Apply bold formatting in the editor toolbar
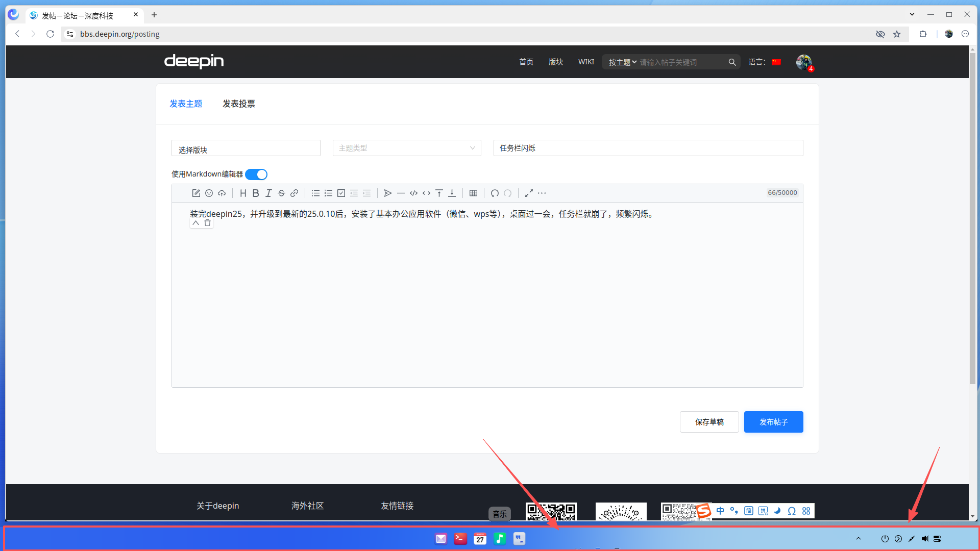980x551 pixels. coord(256,193)
